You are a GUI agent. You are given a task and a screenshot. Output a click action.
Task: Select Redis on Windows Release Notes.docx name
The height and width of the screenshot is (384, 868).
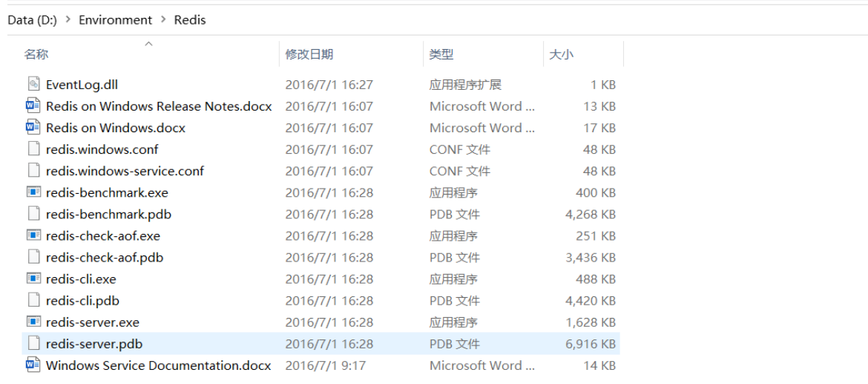point(159,106)
